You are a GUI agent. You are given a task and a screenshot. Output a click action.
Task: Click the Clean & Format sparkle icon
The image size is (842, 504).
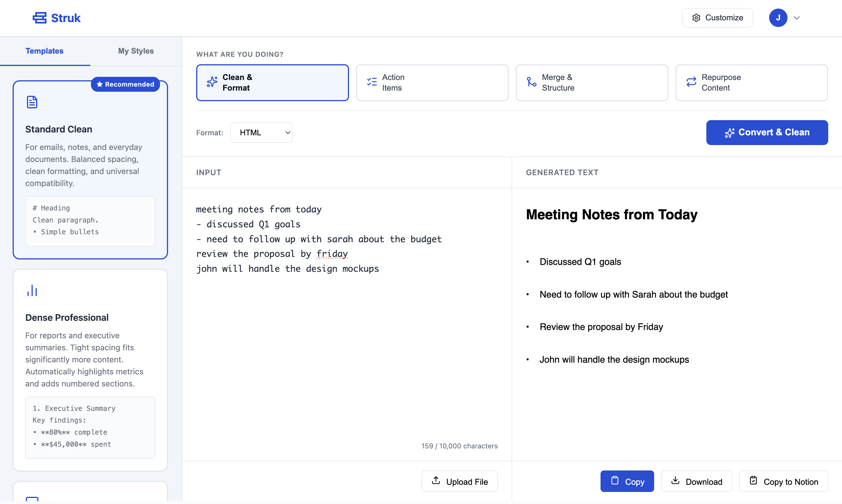(212, 82)
